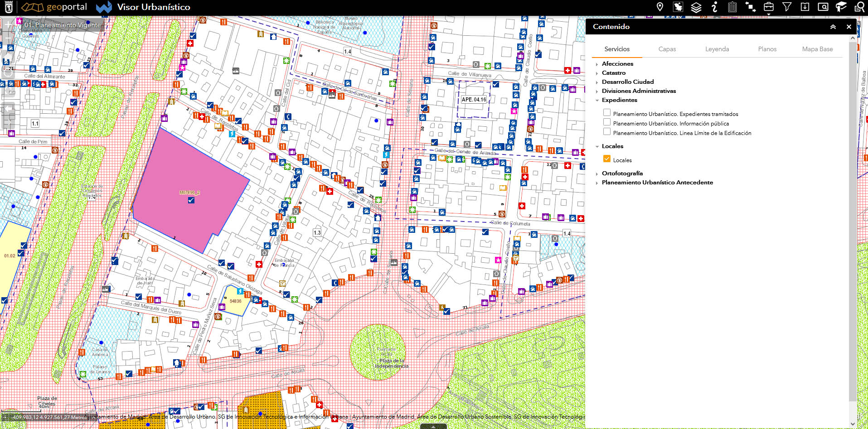Switch to the Capas tab

click(667, 49)
